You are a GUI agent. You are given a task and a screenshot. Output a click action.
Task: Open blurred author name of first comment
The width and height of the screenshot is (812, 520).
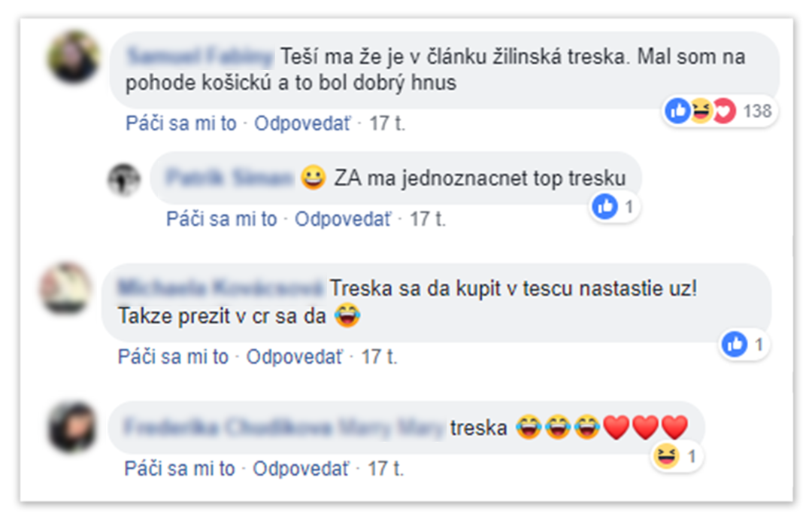point(200,56)
